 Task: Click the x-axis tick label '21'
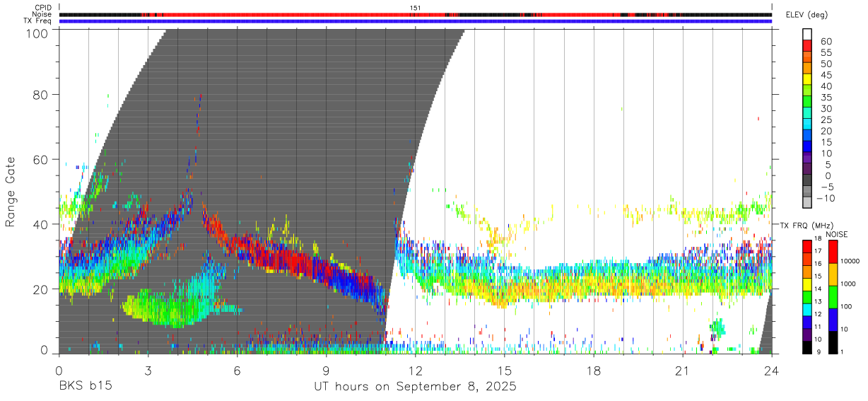[683, 371]
